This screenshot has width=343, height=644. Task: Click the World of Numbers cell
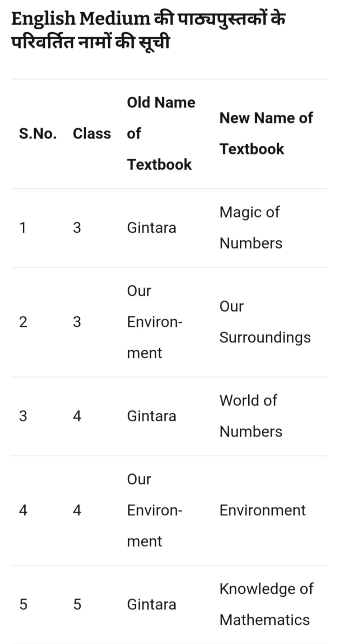click(x=251, y=416)
